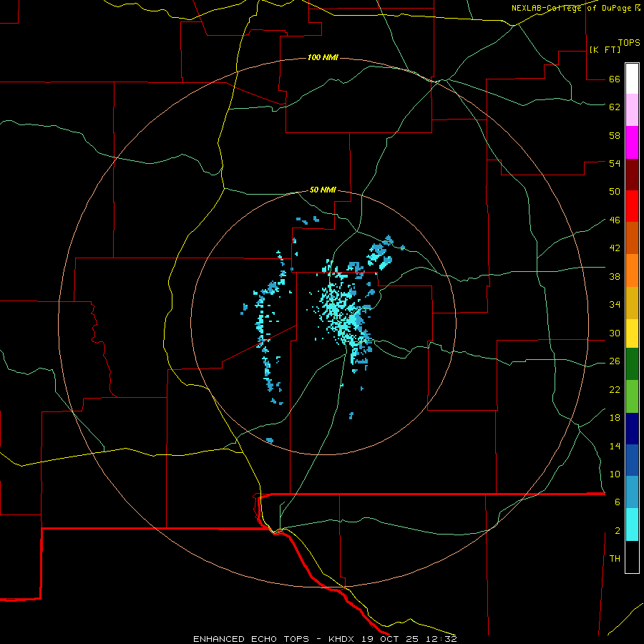Image resolution: width=644 pixels, height=644 pixels.
Task: Click the 18 legend value
Action: (x=615, y=418)
